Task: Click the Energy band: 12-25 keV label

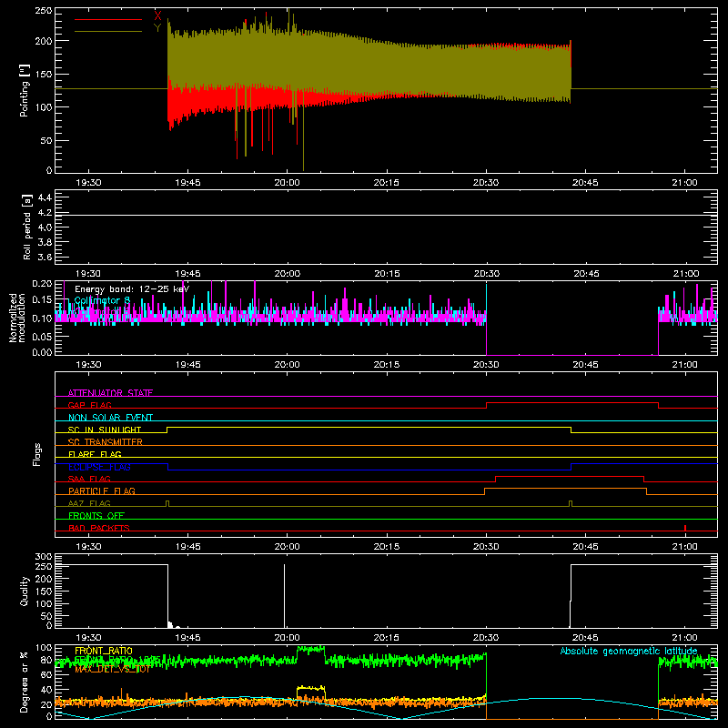Action: (x=132, y=289)
